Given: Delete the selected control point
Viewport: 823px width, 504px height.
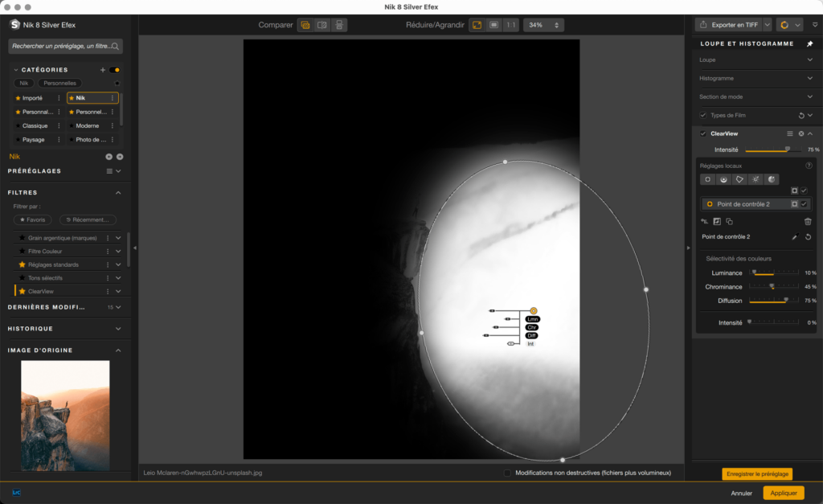Looking at the screenshot, I should click(x=808, y=222).
